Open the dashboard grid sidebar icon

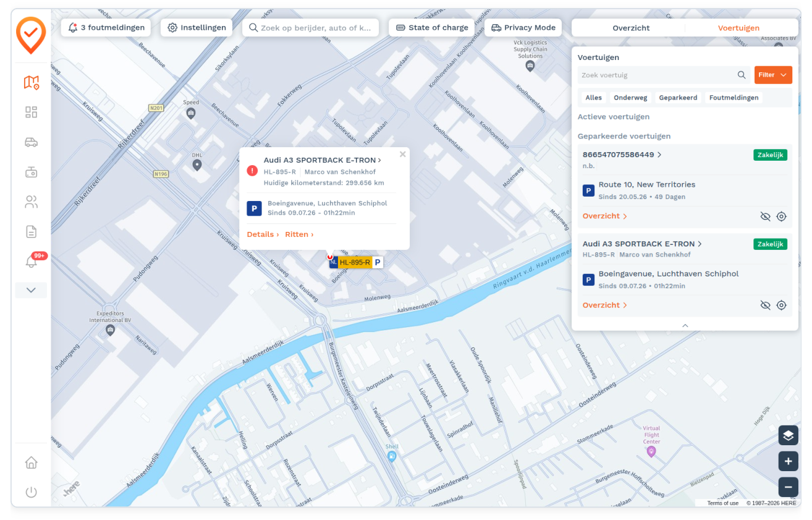point(31,112)
